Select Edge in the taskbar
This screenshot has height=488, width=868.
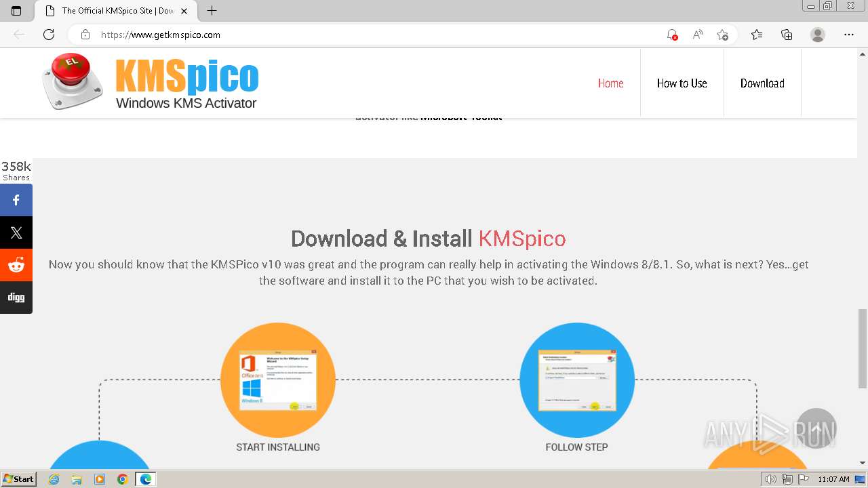tap(145, 479)
